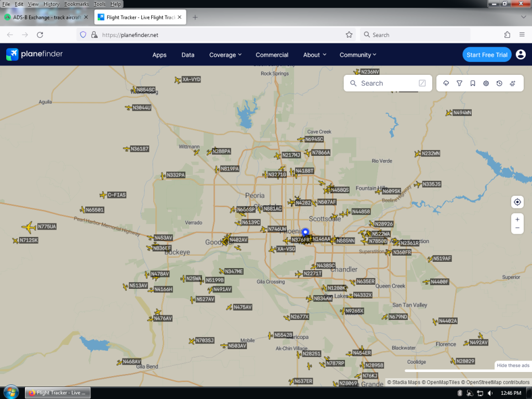This screenshot has height=399, width=532.
Task: Open the bookmarks icon in map toolbar
Action: tap(473, 83)
